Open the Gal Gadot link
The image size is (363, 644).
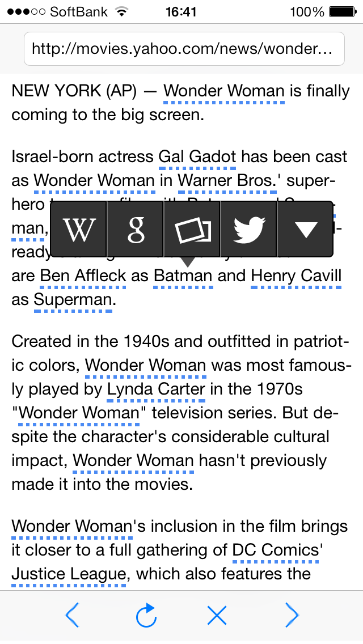point(197,157)
